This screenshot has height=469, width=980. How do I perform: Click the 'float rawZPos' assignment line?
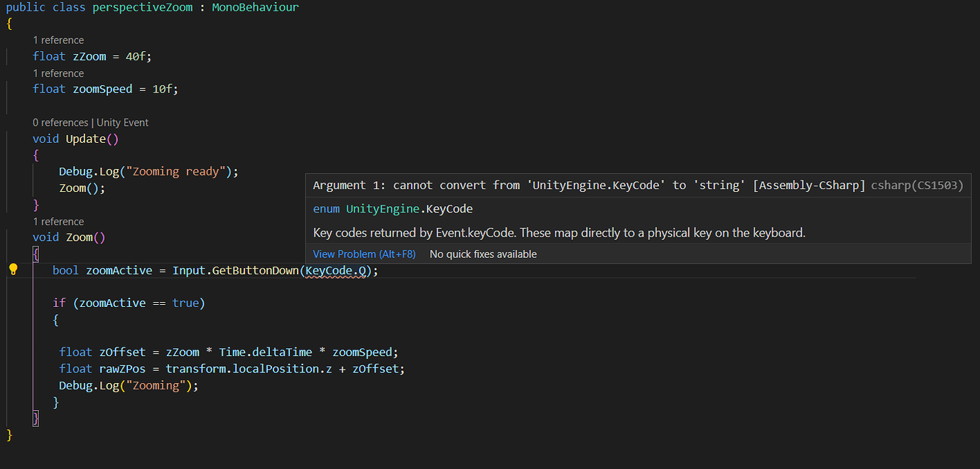click(232, 369)
